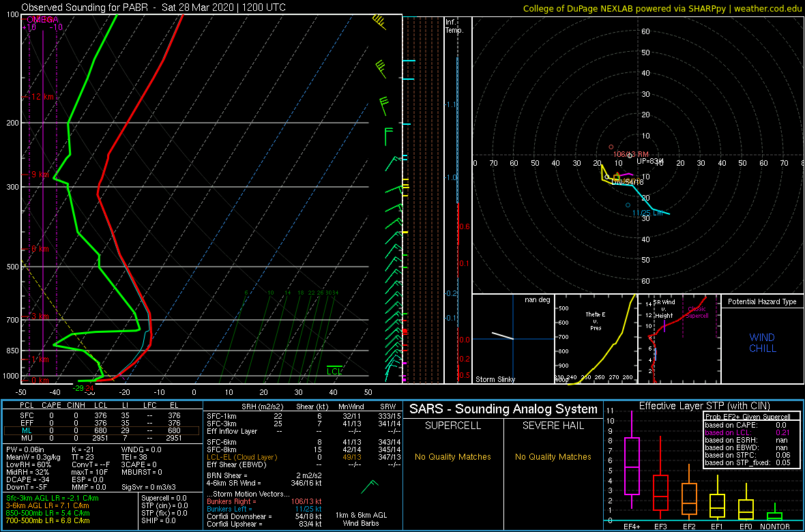The height and width of the screenshot is (532, 805).
Task: Click the LCL-EL (Cloud Layer) row label
Action: 242,457
